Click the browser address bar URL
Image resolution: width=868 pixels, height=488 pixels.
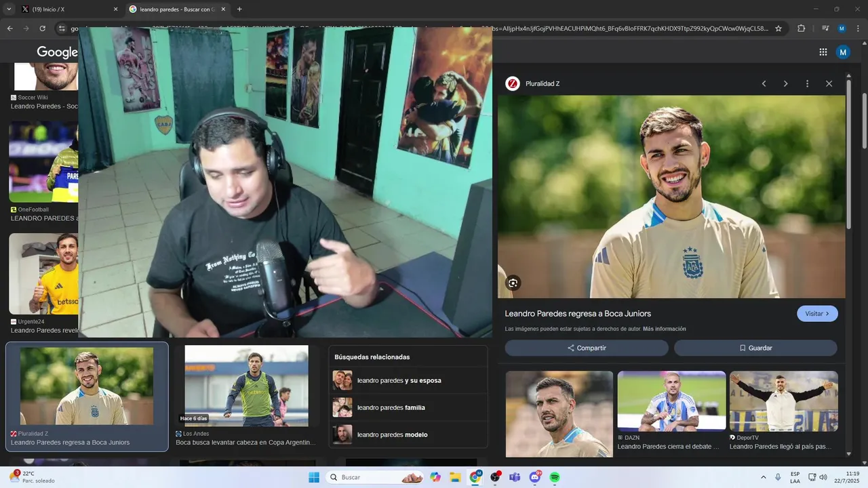(420, 28)
